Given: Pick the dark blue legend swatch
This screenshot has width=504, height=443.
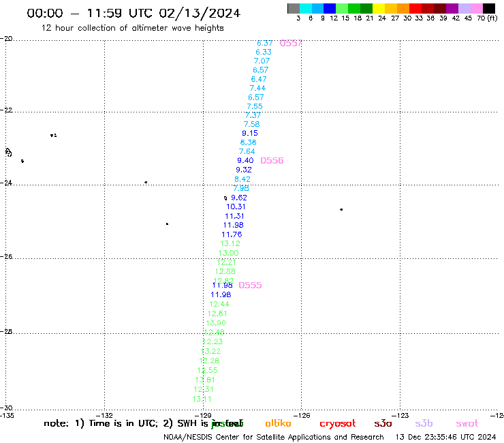Looking at the screenshot, I should coord(330,8).
